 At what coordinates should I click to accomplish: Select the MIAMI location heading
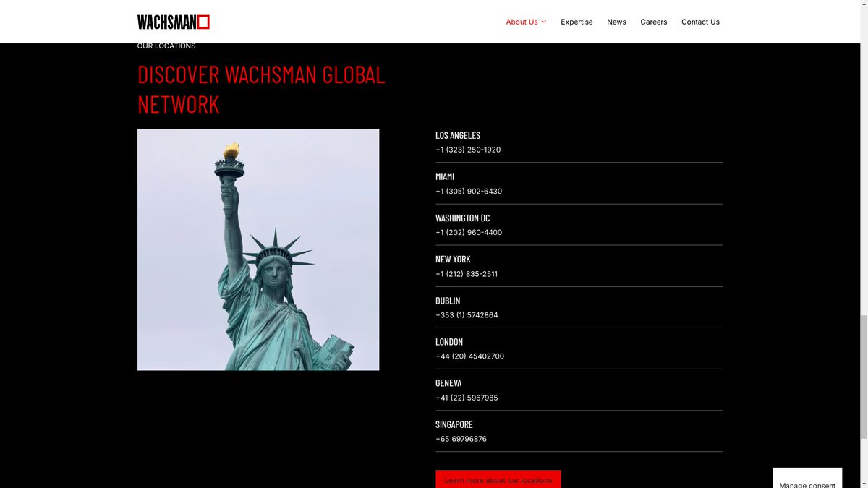445,176
